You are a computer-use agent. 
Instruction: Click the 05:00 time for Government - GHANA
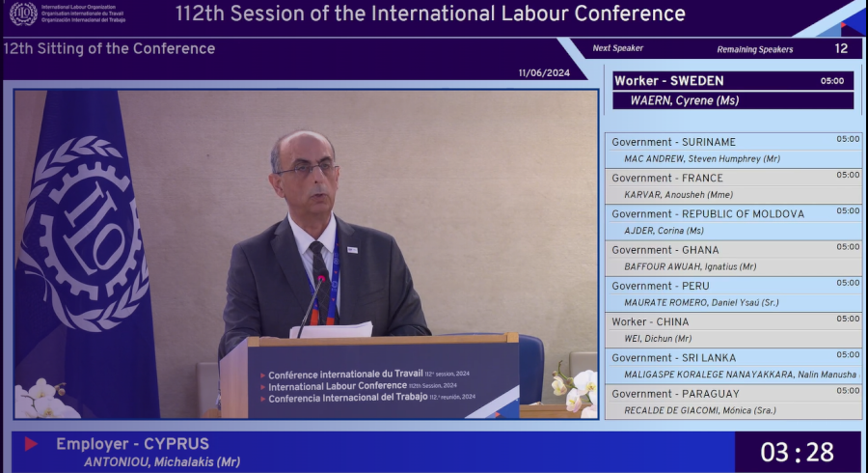(x=848, y=247)
